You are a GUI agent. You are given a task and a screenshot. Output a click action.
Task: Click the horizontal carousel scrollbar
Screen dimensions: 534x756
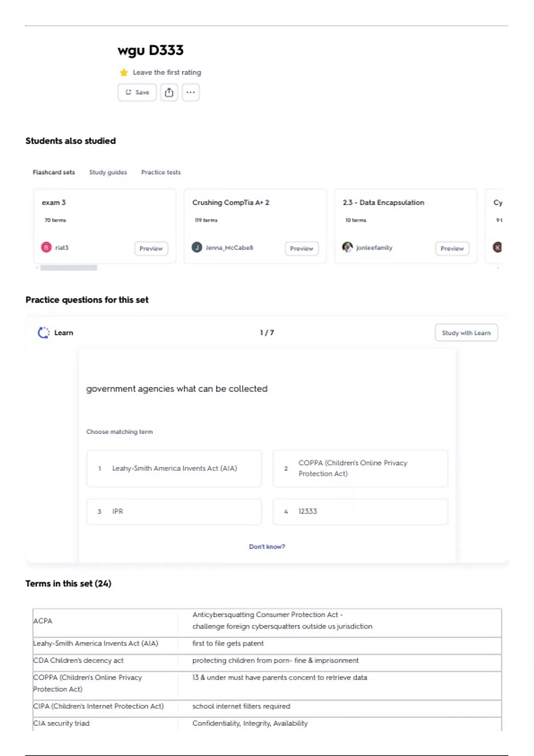(69, 268)
